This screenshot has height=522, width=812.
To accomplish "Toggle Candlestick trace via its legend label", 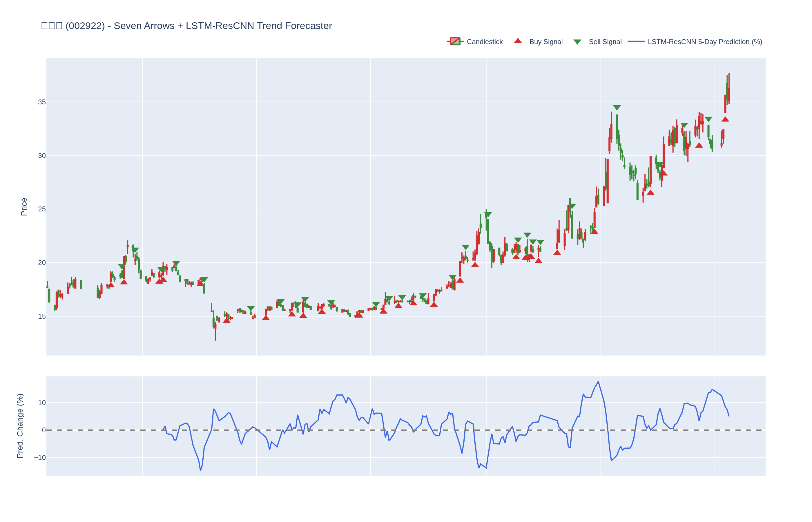I will click(x=484, y=42).
